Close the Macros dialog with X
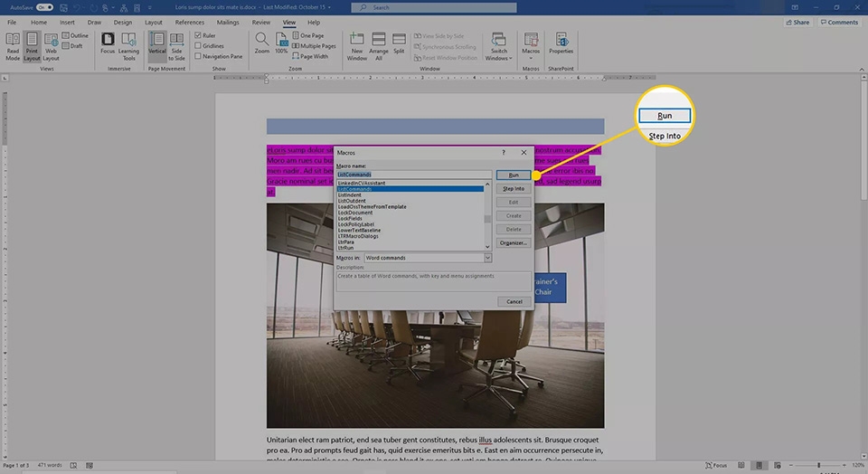 point(524,152)
